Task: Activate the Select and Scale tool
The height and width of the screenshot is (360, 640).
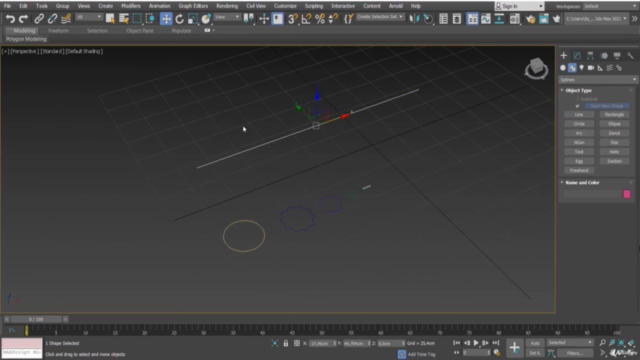Action: pyautogui.click(x=193, y=19)
